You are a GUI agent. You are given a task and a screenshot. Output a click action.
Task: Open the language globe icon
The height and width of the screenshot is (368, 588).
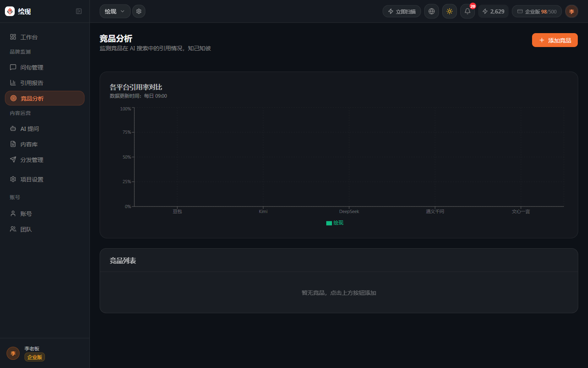pos(432,11)
